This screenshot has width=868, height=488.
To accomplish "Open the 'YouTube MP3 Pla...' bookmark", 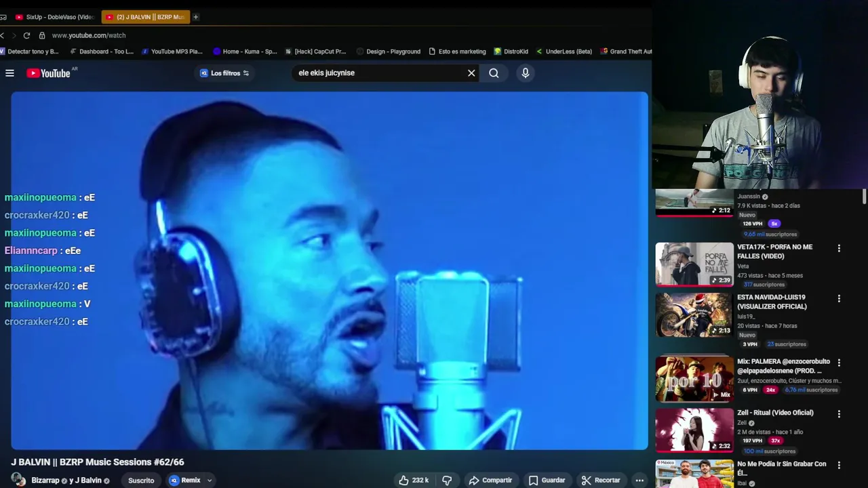I will (172, 52).
